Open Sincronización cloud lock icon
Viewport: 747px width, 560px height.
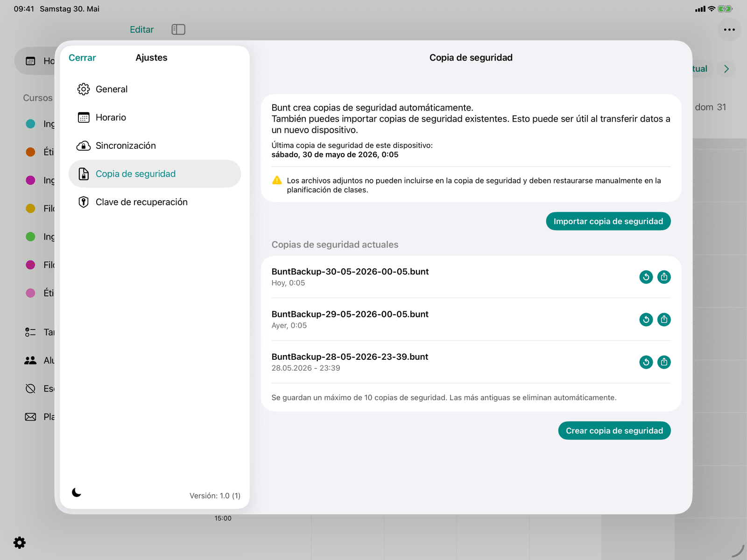click(x=84, y=146)
